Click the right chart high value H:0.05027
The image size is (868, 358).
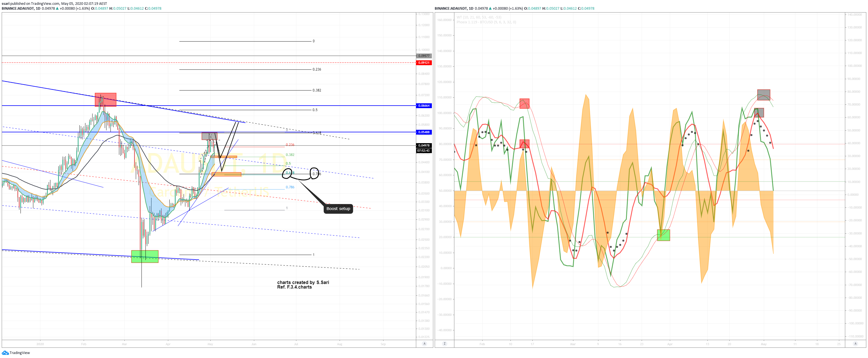(551, 9)
